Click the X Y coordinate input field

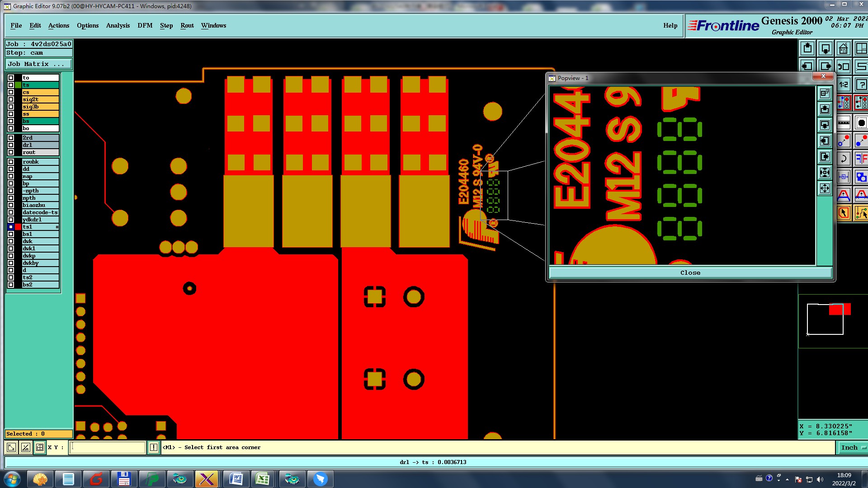click(108, 447)
